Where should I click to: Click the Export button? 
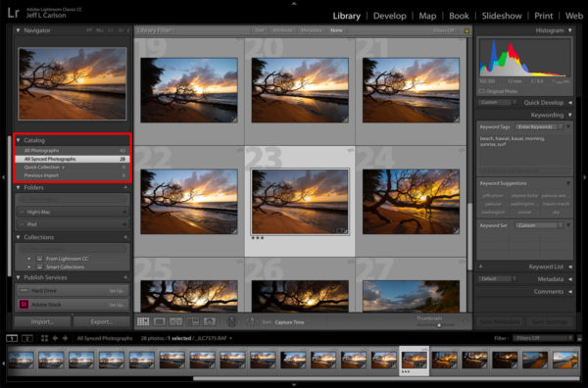click(x=102, y=321)
